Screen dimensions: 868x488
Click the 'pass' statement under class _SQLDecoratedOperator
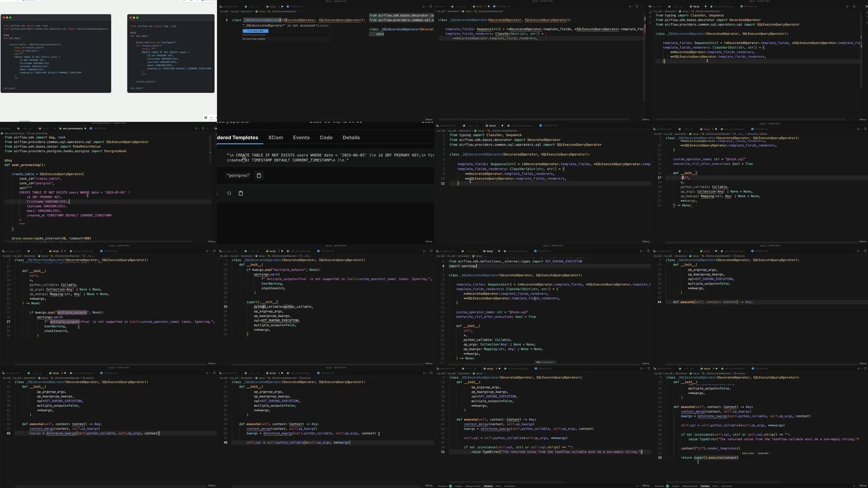point(380,34)
